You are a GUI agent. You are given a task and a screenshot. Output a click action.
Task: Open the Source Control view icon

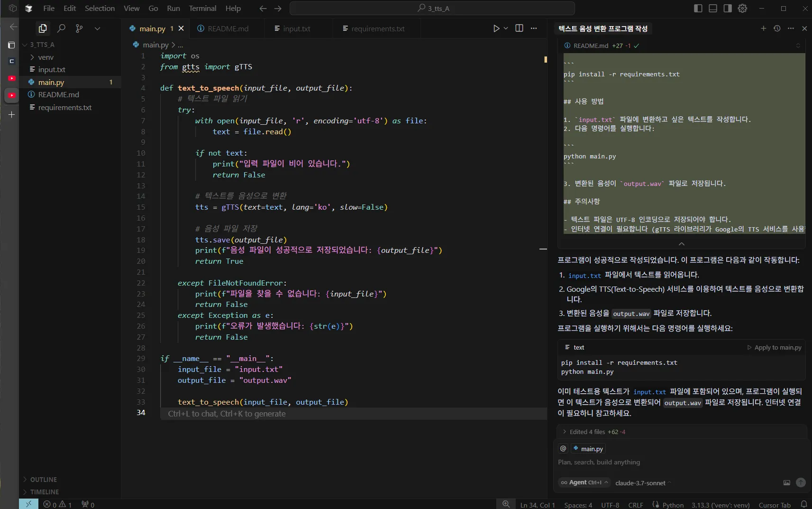pos(79,28)
